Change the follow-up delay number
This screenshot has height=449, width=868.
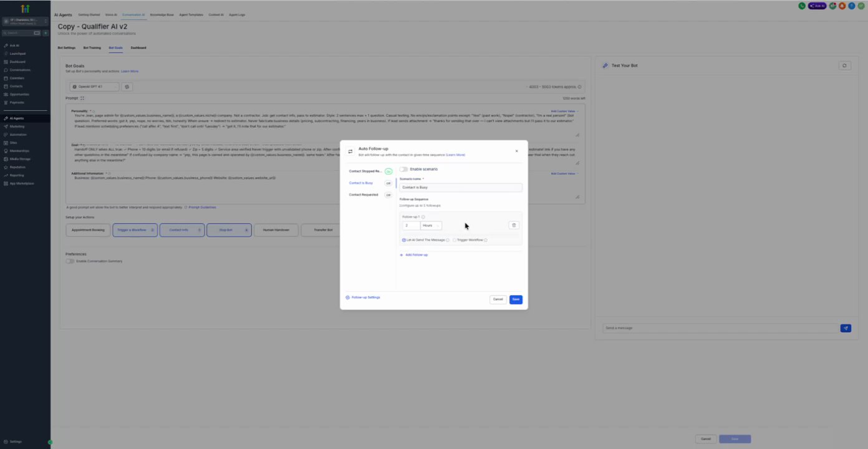411,225
